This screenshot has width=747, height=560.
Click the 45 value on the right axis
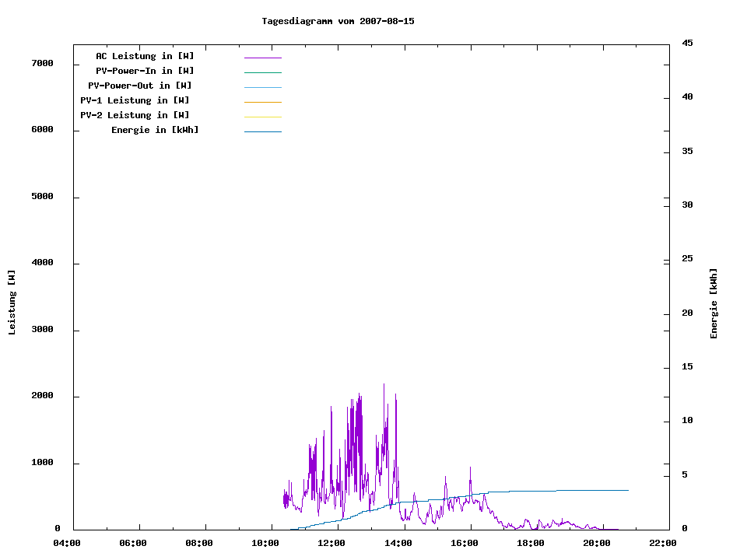coord(687,43)
